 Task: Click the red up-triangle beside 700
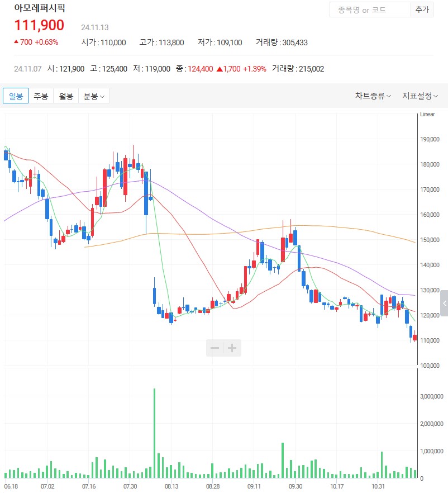coord(16,42)
